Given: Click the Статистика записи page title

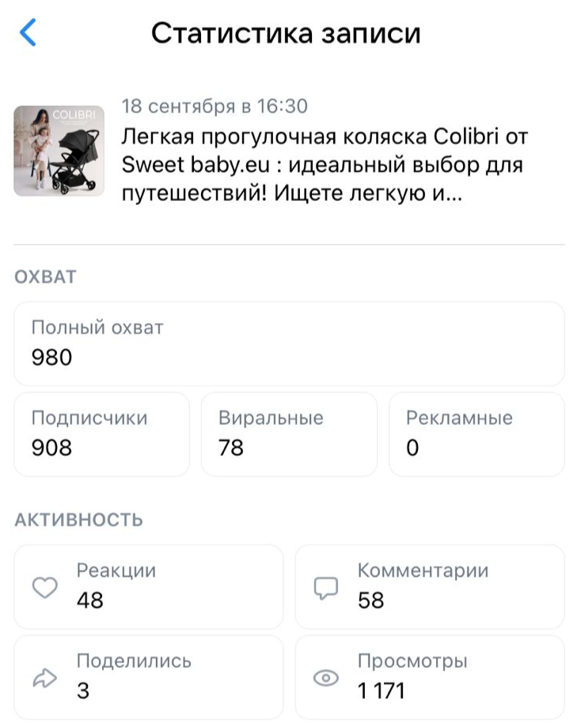Looking at the screenshot, I should 286,33.
